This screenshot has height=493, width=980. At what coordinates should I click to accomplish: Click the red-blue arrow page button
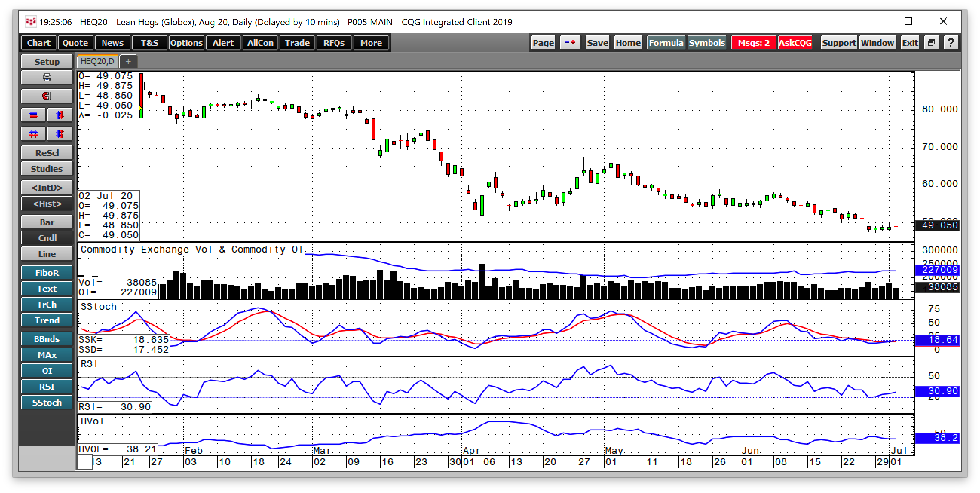(570, 43)
